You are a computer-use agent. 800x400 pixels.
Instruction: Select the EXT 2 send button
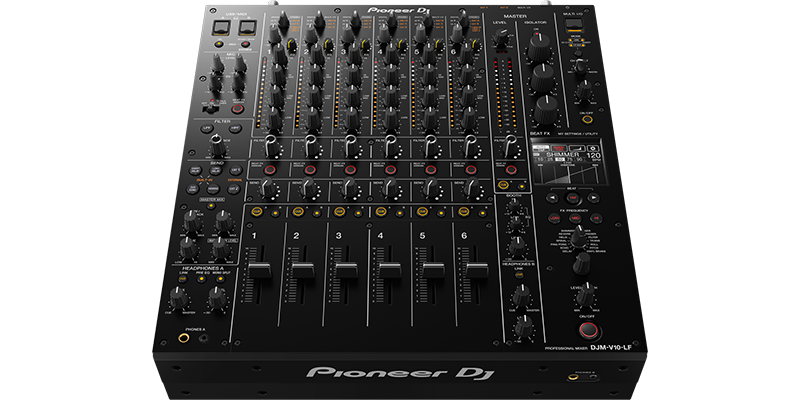pos(234,189)
